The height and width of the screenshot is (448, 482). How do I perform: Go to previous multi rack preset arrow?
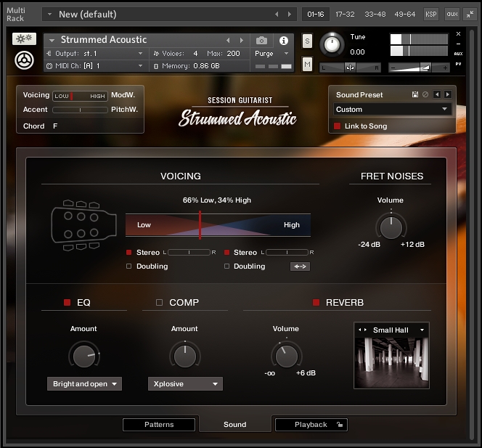(277, 14)
